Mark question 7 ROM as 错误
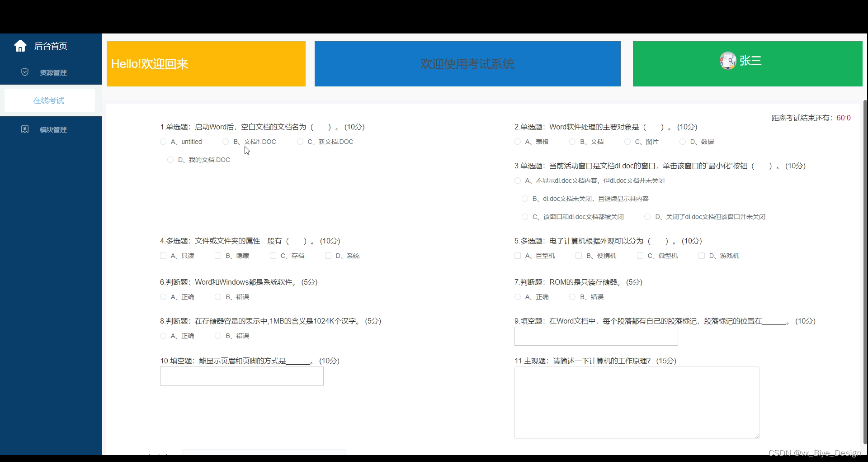This screenshot has width=868, height=462. tap(572, 297)
